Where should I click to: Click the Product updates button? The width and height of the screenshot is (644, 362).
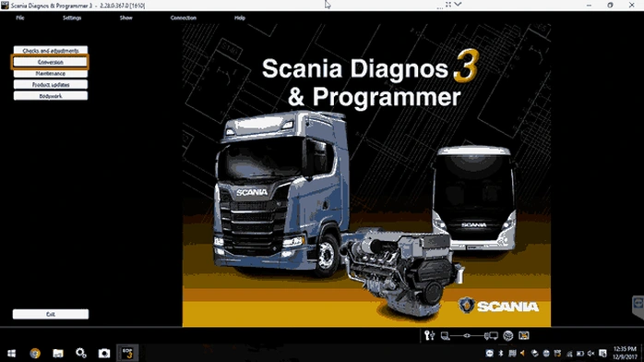coord(51,85)
